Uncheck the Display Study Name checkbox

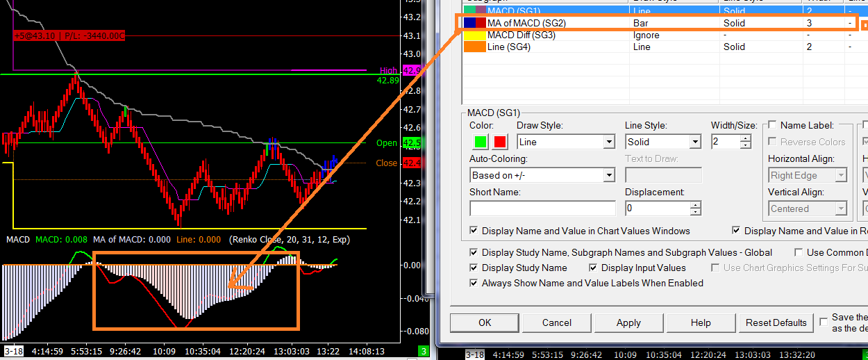[474, 268]
